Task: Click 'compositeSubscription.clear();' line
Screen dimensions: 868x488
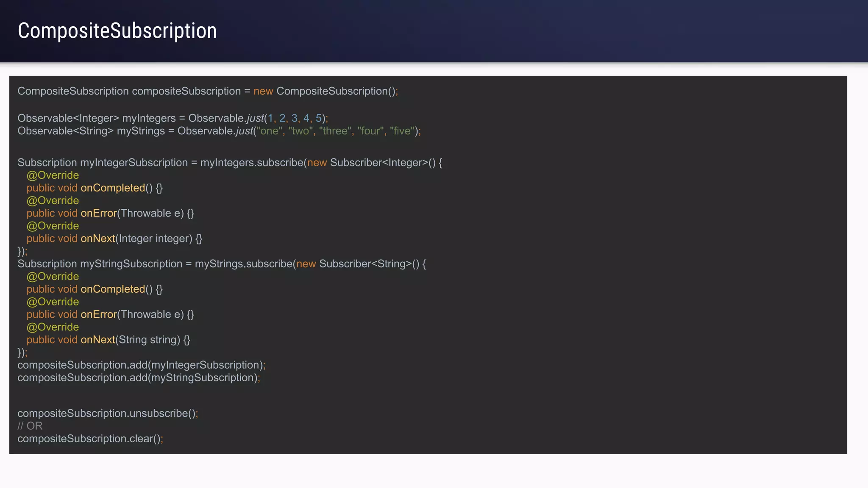Action: 90,439
